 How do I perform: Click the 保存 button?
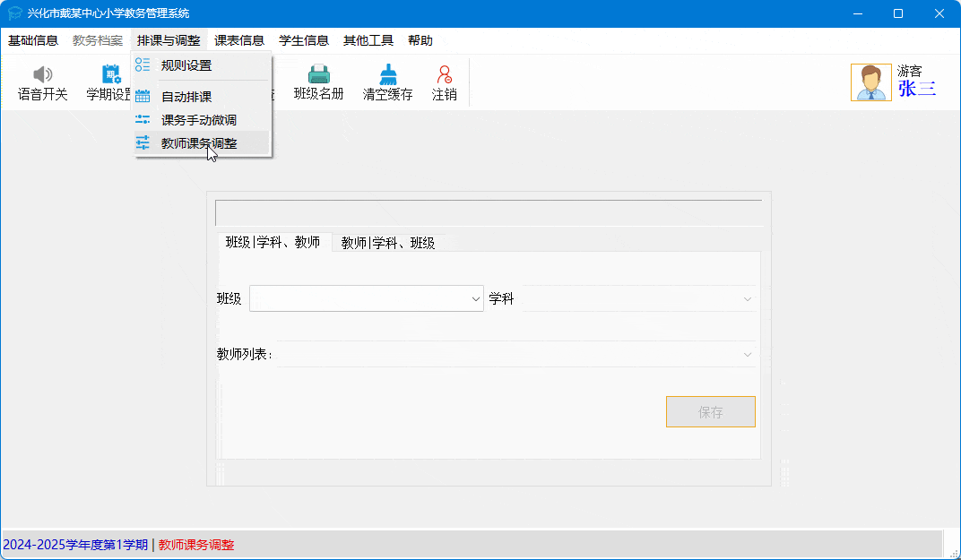coord(710,412)
